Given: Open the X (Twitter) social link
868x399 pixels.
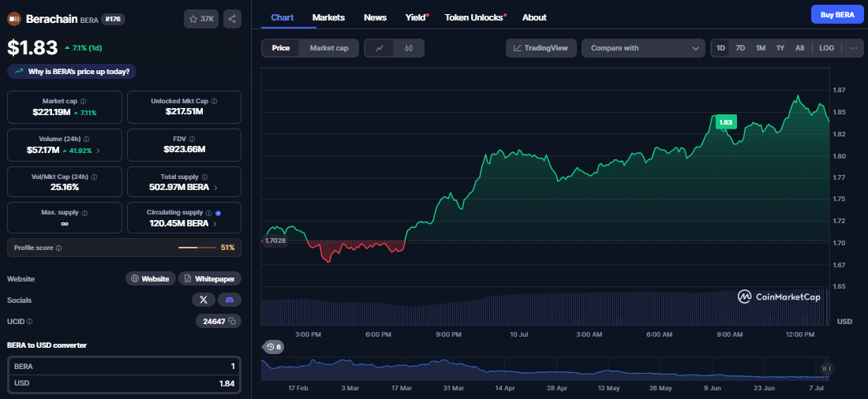Looking at the screenshot, I should 203,300.
